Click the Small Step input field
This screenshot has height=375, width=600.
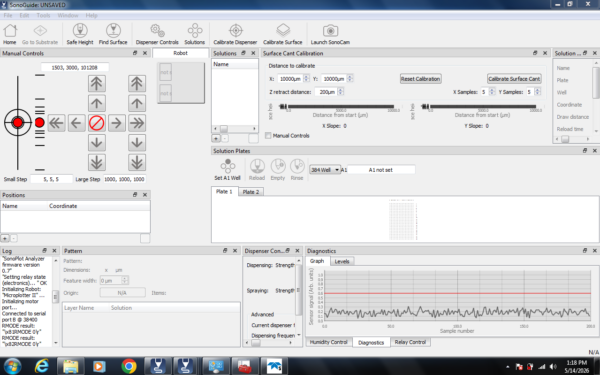point(51,179)
